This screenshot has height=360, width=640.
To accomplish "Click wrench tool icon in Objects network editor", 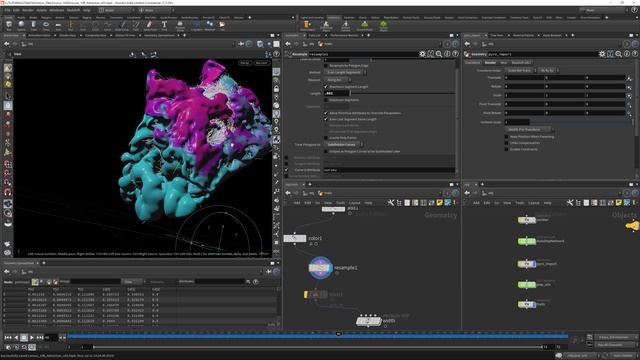I will (570, 202).
